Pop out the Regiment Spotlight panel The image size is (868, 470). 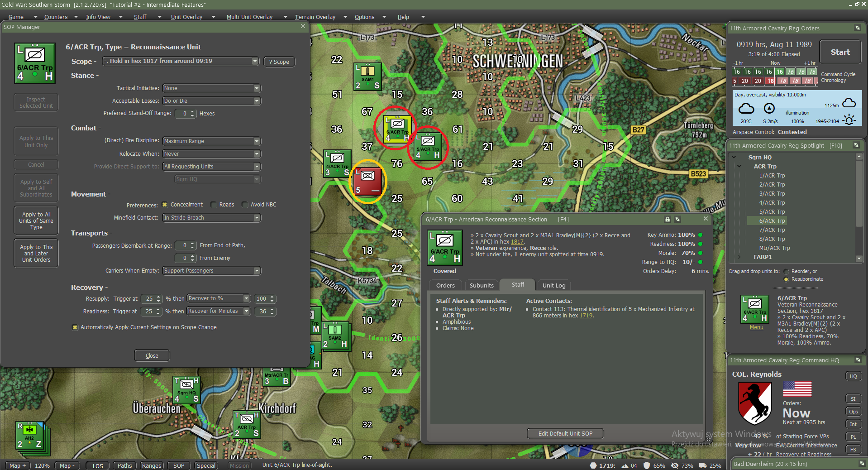coord(856,145)
